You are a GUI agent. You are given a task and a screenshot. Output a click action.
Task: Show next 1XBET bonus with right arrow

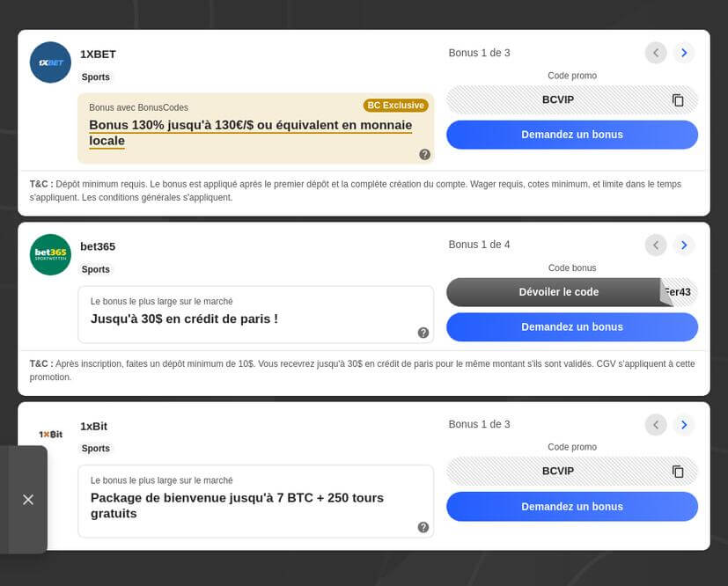pos(684,53)
